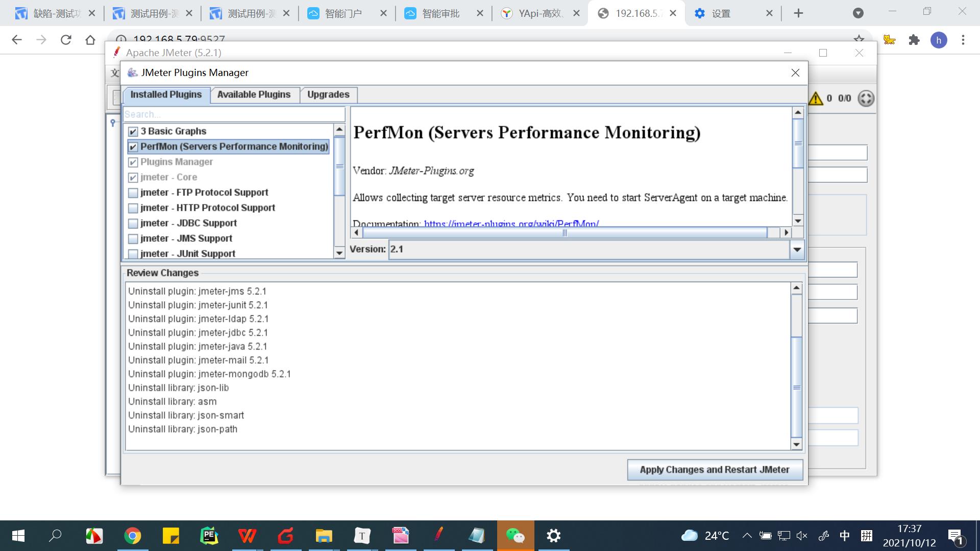Click description horizontal scroll right arrow

[x=787, y=233]
